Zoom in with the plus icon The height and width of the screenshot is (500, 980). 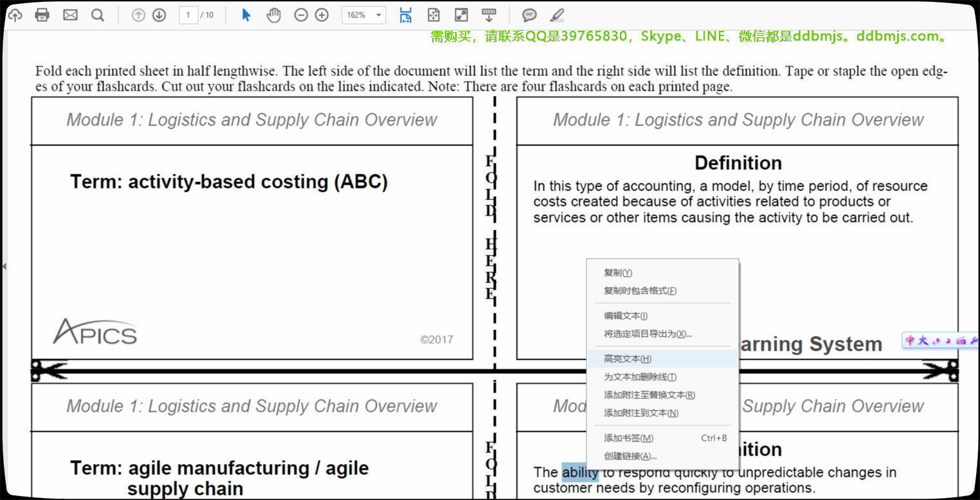322,15
